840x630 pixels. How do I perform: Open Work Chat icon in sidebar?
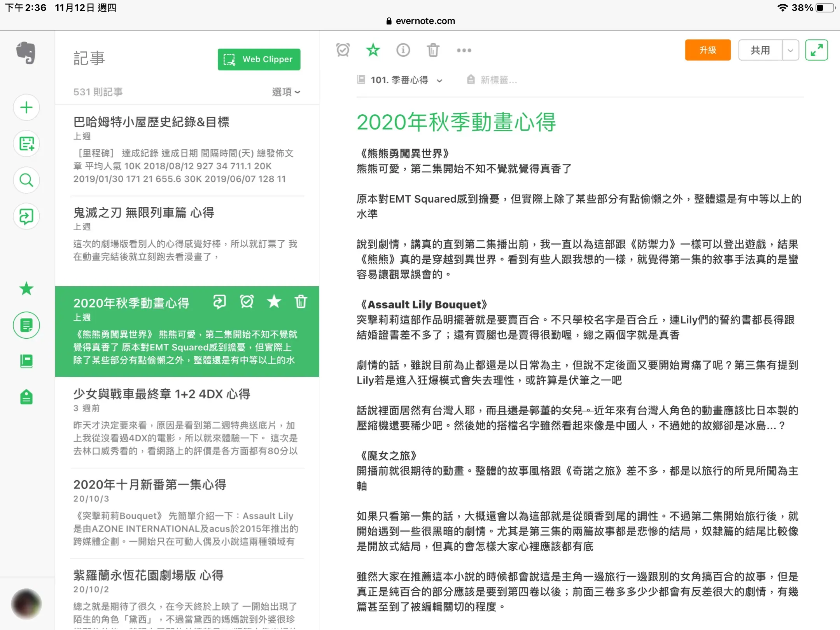pyautogui.click(x=26, y=216)
